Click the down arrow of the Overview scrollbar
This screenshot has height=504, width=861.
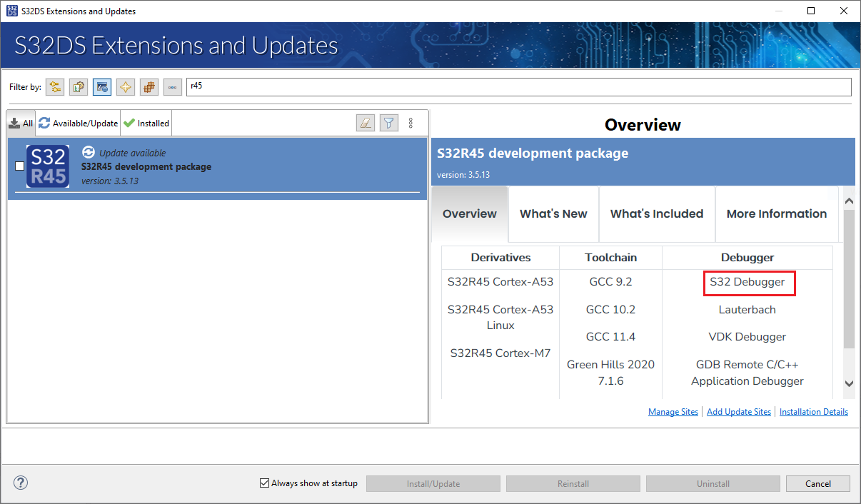[849, 383]
